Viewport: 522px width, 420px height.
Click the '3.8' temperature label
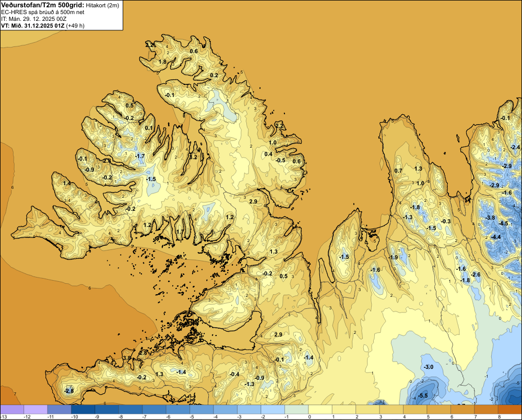pos(127,358)
